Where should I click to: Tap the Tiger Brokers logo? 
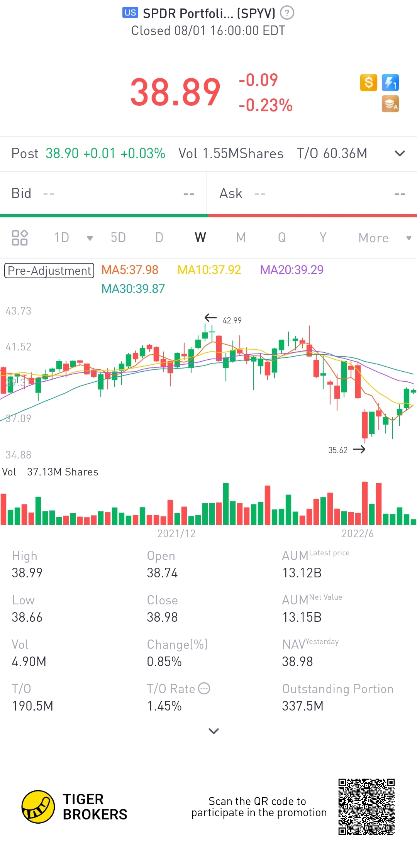pos(75,807)
